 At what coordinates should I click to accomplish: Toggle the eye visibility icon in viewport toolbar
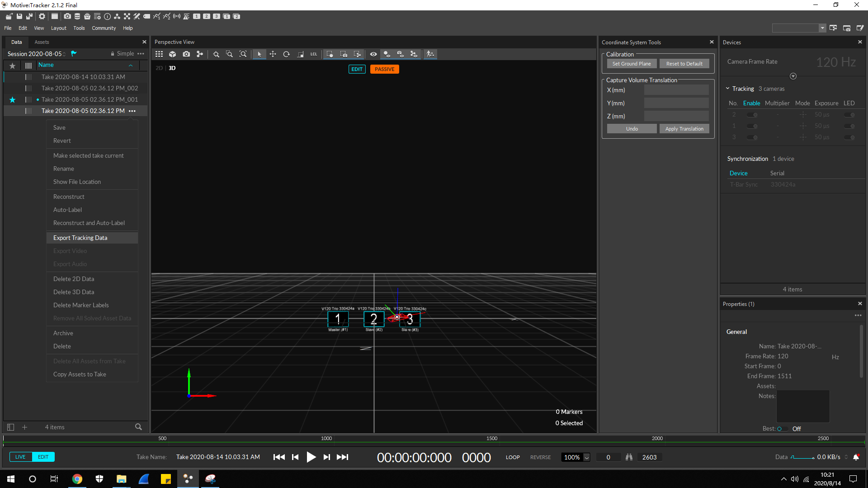(x=373, y=54)
